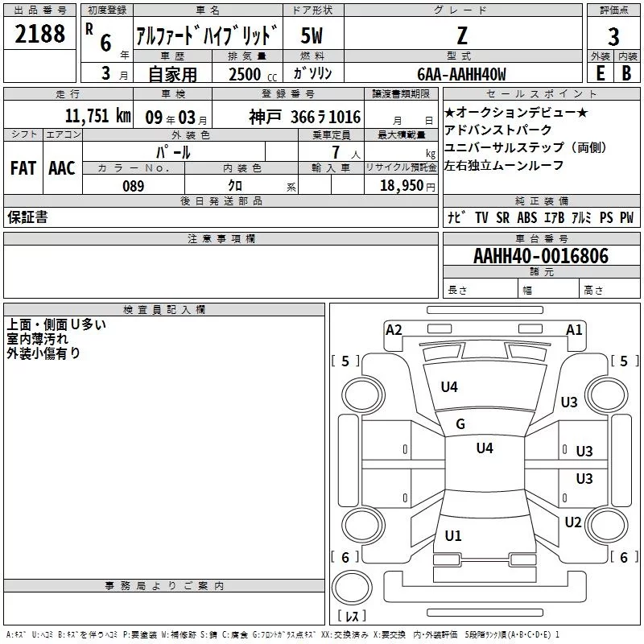
Task: Select the SR sunroof equipment label
Action: click(502, 217)
